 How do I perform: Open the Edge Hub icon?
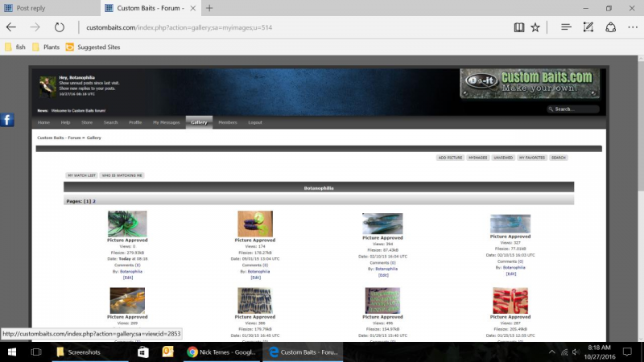pyautogui.click(x=566, y=27)
